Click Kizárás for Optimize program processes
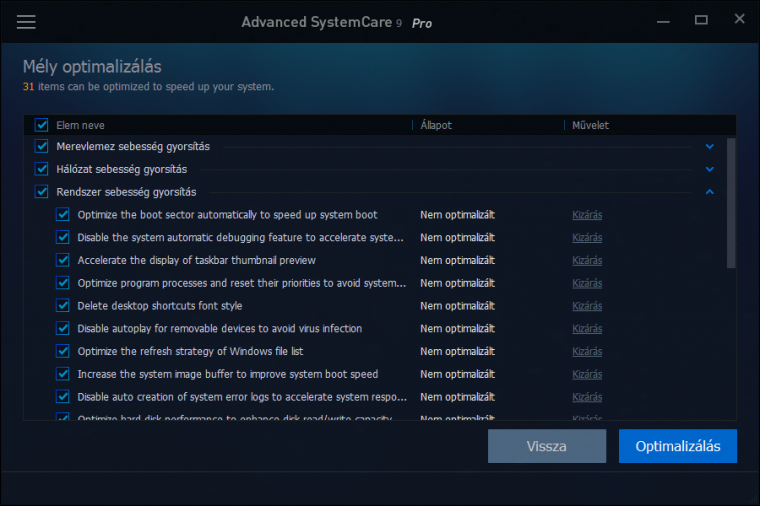 tap(587, 283)
